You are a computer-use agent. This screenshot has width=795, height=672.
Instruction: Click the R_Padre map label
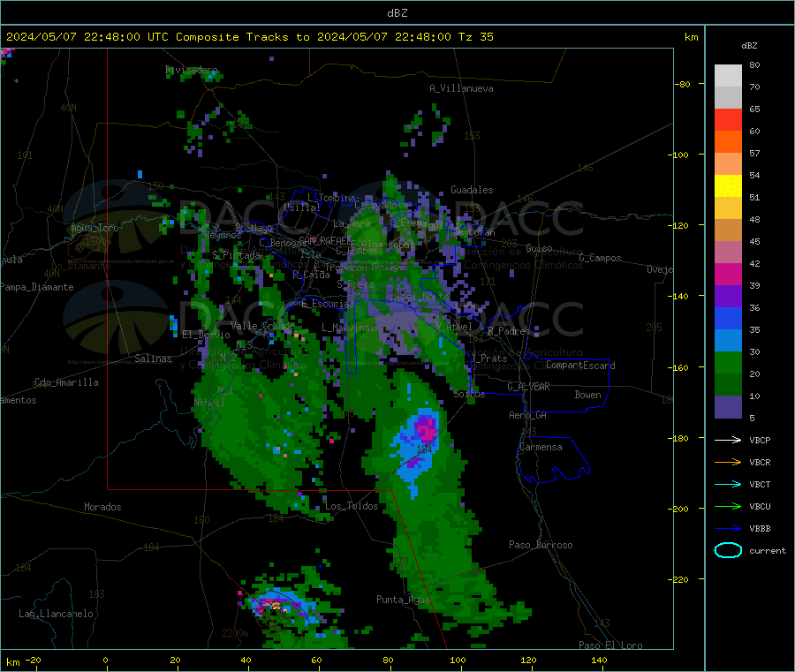pos(506,331)
